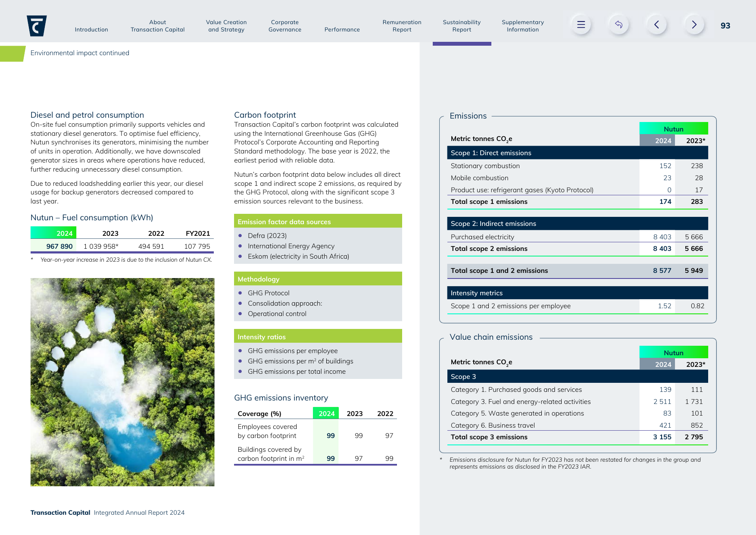Click the Intensity metrics header row

point(578,293)
